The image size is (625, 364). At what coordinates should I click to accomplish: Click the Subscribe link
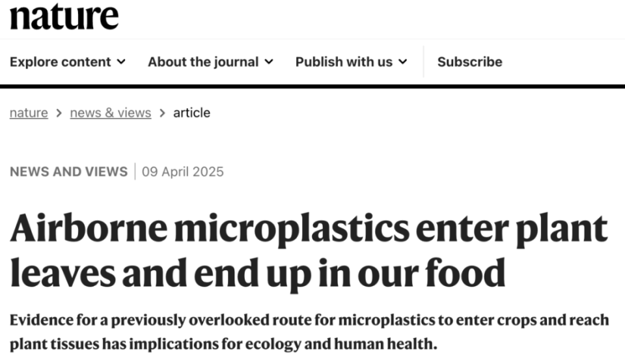pyautogui.click(x=469, y=62)
